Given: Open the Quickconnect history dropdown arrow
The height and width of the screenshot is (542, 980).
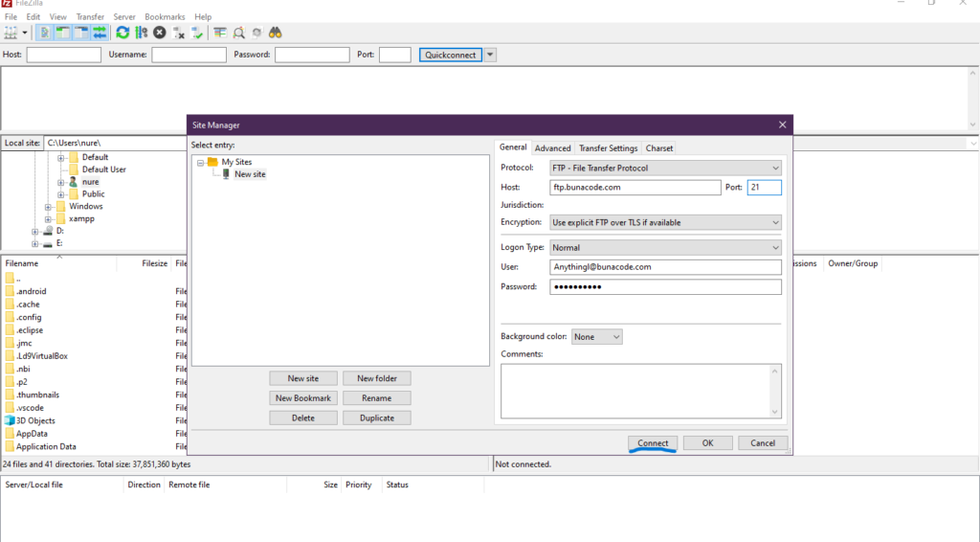Looking at the screenshot, I should [x=490, y=55].
